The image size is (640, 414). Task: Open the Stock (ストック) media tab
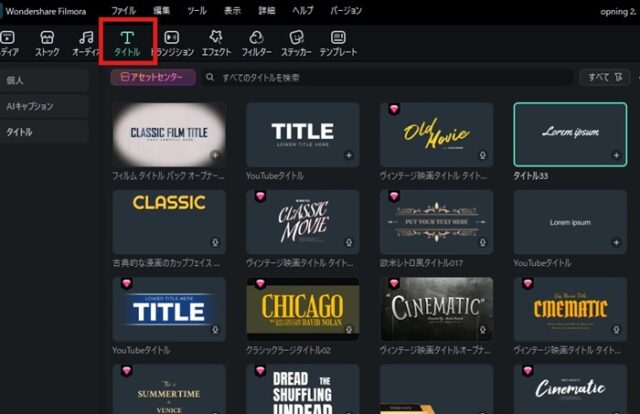click(47, 42)
